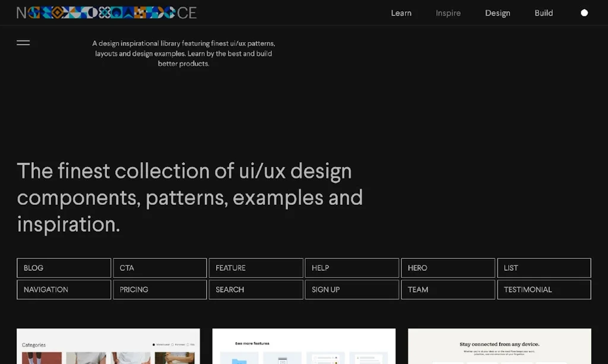Go to the Build section
Screen dimensions: 608x364
point(543,12)
